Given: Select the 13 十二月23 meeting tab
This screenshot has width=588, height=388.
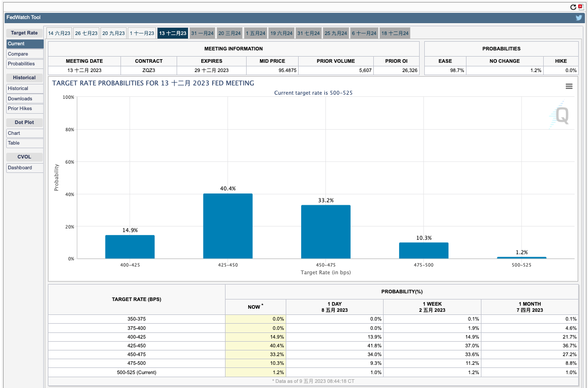Looking at the screenshot, I should pyautogui.click(x=173, y=33).
